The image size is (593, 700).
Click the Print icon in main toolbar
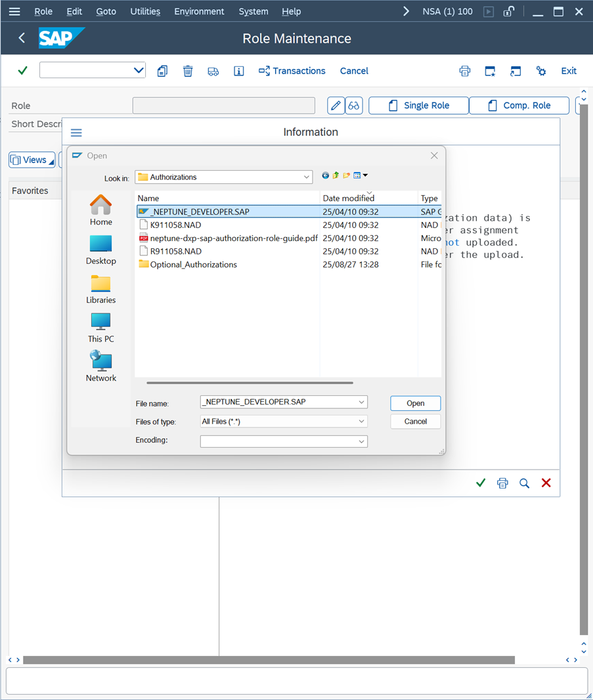pos(465,71)
